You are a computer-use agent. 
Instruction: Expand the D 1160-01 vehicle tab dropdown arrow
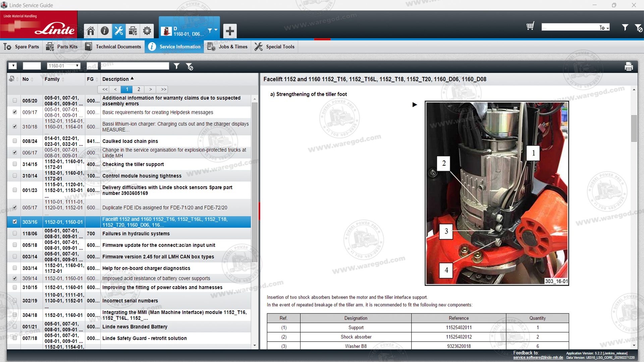tap(216, 30)
